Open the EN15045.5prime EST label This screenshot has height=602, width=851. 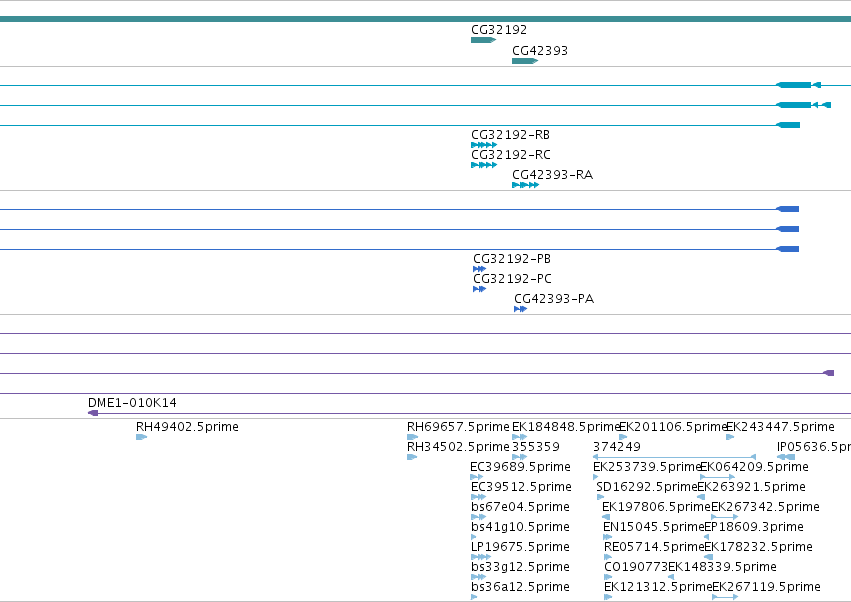[653, 527]
